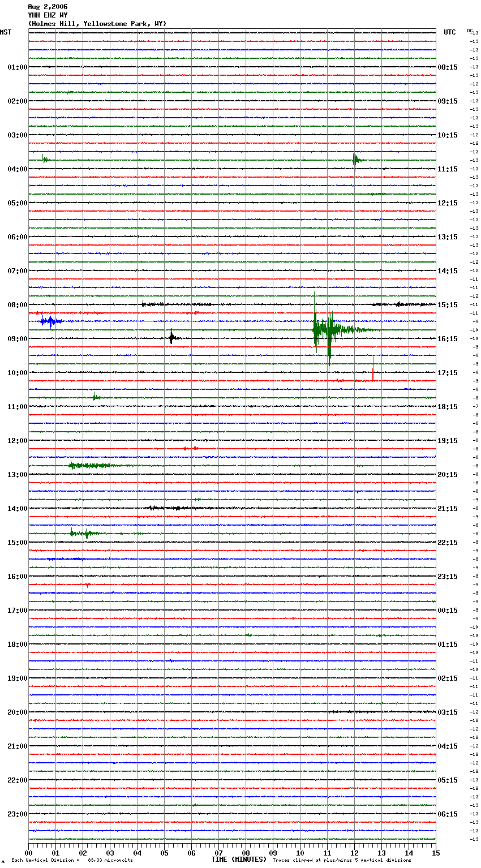481x868 pixels.
Task: Select the 15:00 MST time label
Action: pyautogui.click(x=18, y=543)
